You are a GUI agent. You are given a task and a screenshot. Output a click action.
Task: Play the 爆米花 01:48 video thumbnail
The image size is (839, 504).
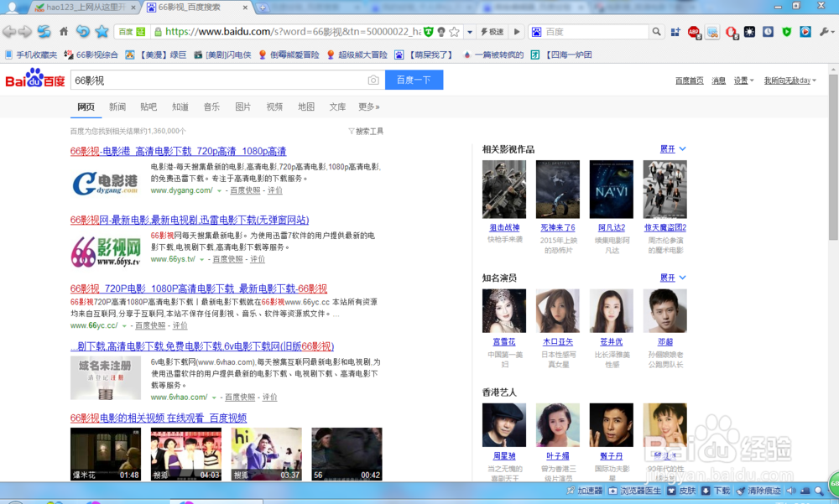(106, 454)
